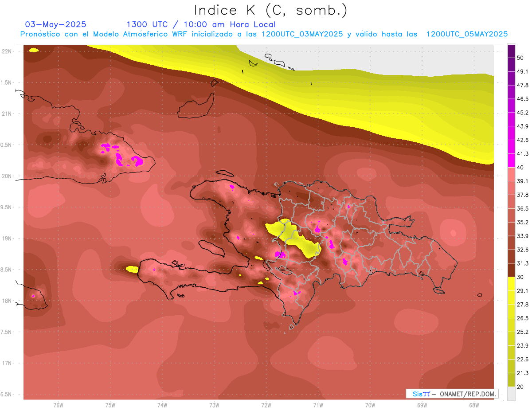The height and width of the screenshot is (411, 532).
Task: Select the "20N" latitude label
Action: pyautogui.click(x=7, y=176)
